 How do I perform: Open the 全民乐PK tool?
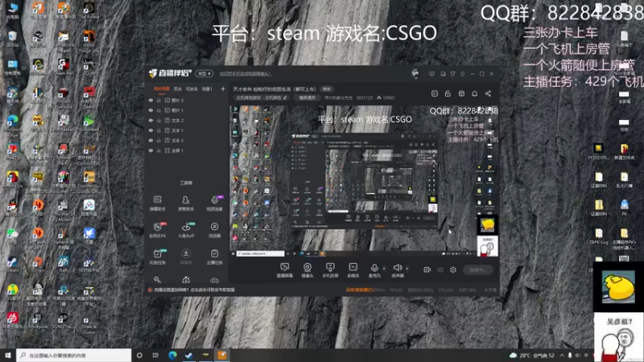pyautogui.click(x=157, y=230)
